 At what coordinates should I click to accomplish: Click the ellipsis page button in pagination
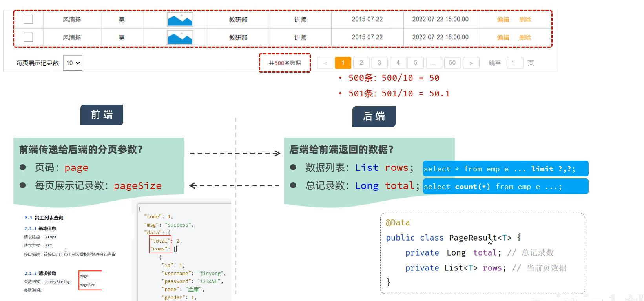(x=434, y=63)
